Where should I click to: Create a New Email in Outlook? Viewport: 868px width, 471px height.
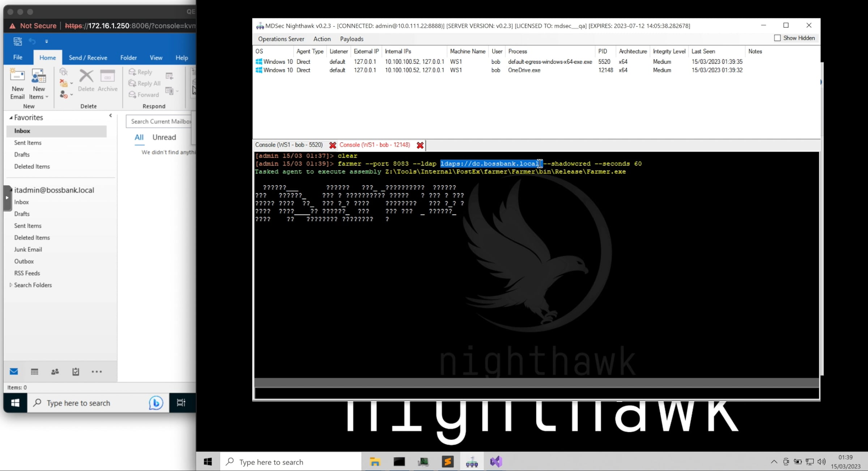pyautogui.click(x=17, y=84)
